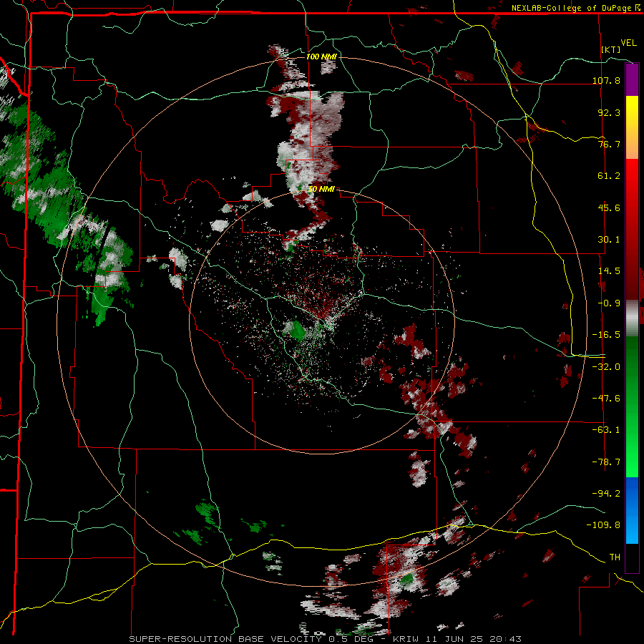
Task: Click the 30.1 velocity scale value
Action: (x=609, y=240)
